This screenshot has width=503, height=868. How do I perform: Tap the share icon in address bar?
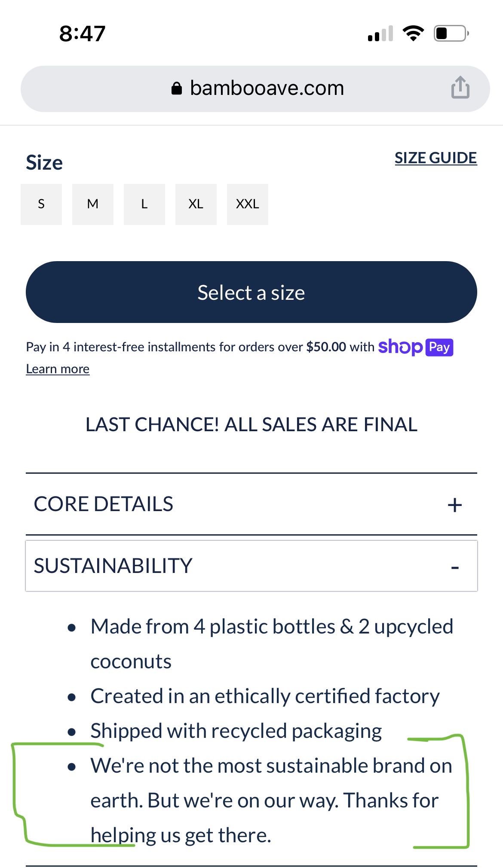click(460, 88)
